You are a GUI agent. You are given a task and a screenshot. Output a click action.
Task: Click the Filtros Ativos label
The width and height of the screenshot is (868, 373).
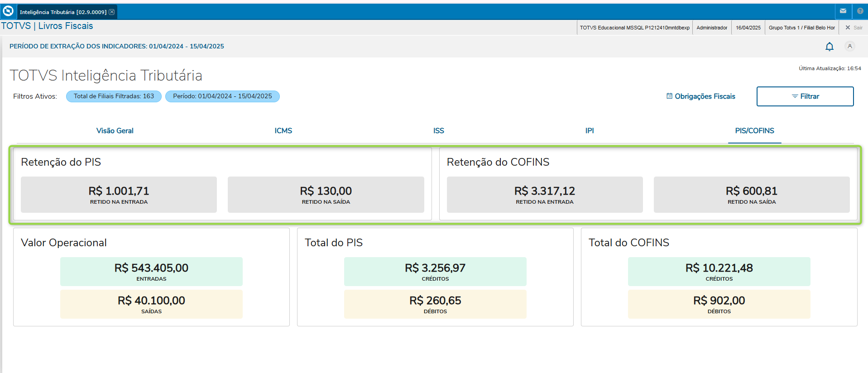(x=35, y=96)
